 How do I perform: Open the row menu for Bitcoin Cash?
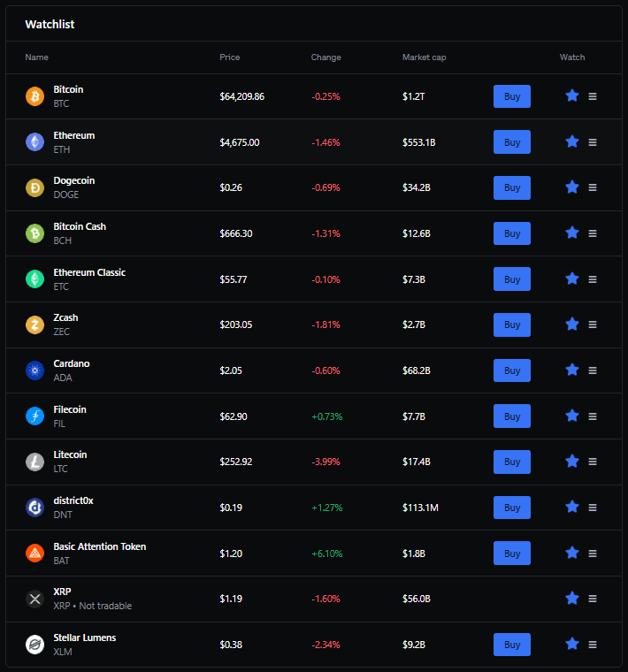click(593, 233)
